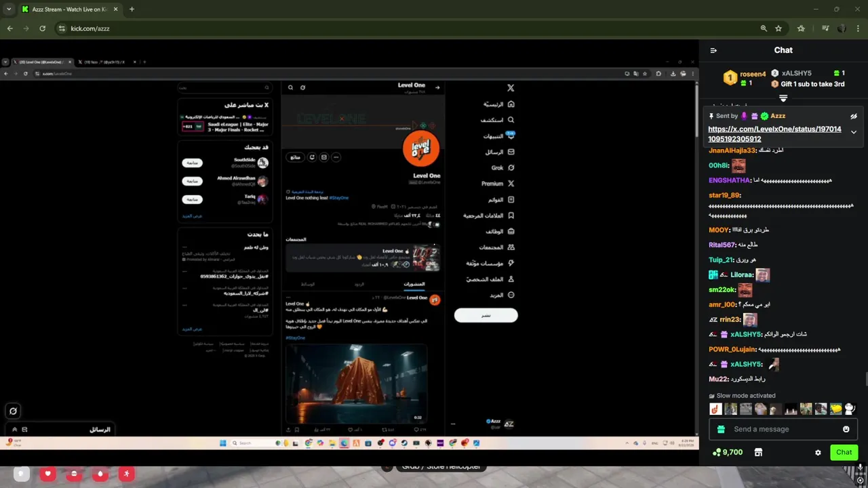Image resolution: width=868 pixels, height=488 pixels.
Task: Bookmark this page with the star icon
Action: click(x=778, y=28)
